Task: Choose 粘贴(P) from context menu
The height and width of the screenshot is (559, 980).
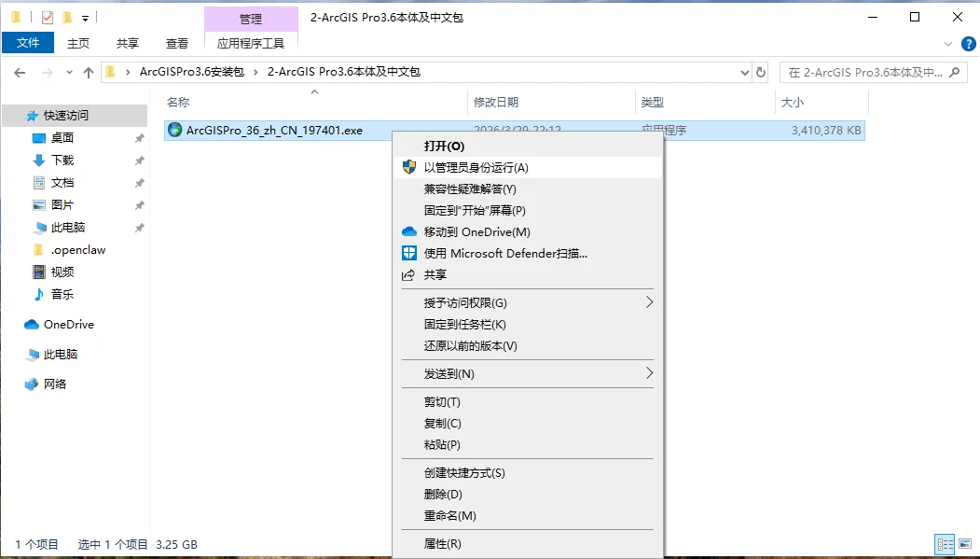Action: [x=528, y=444]
